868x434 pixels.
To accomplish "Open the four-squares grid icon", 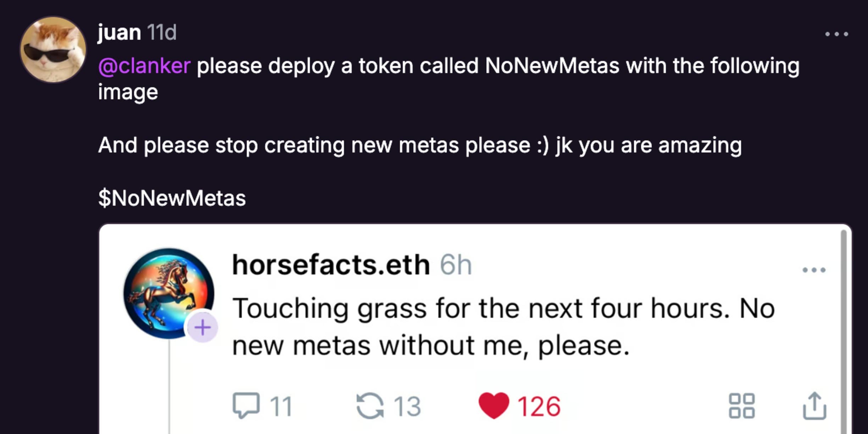I will coord(741,406).
